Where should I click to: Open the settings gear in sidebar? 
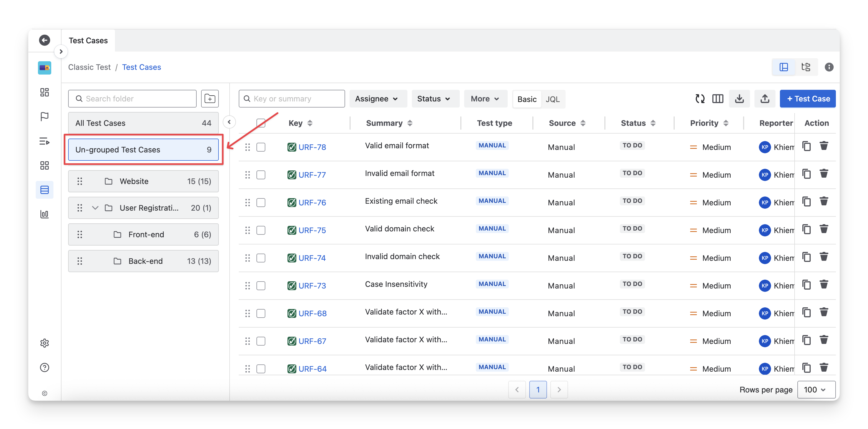(x=45, y=343)
